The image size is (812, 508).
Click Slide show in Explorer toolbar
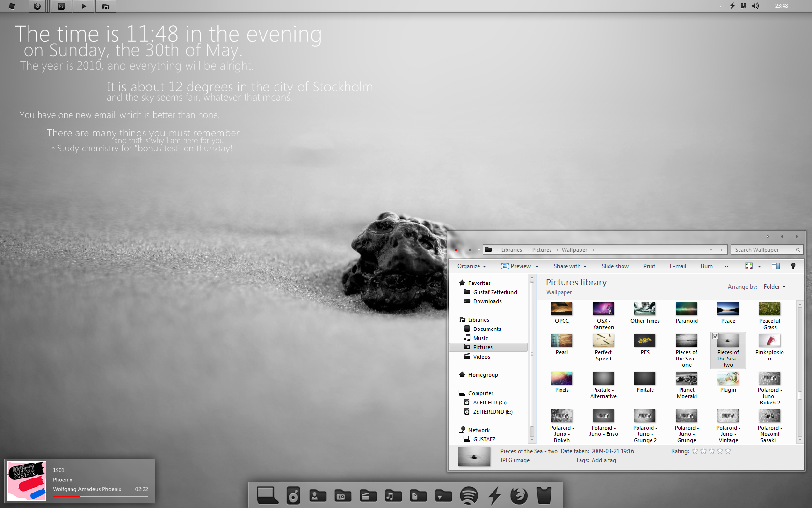pyautogui.click(x=615, y=266)
